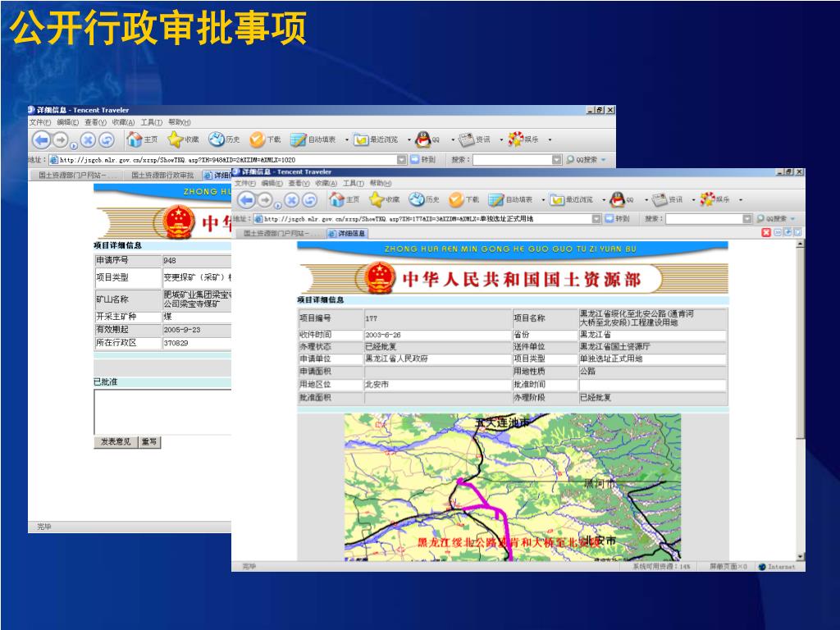This screenshot has height=630, width=840.
Task: Click 2003-6-26 value in 收件时间 row
Action: click(382, 335)
